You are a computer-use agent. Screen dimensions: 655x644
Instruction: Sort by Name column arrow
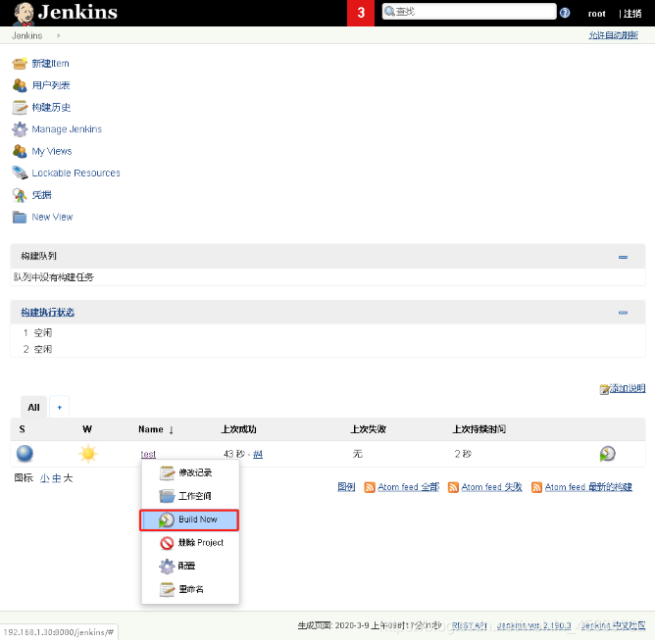tap(172, 429)
